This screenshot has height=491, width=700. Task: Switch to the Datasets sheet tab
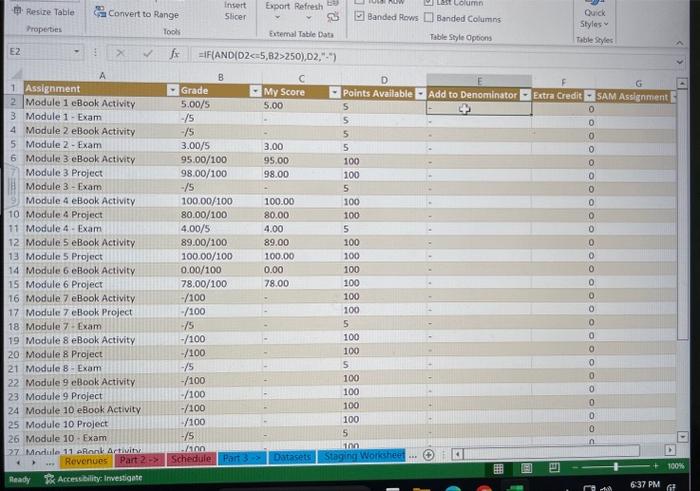point(292,457)
